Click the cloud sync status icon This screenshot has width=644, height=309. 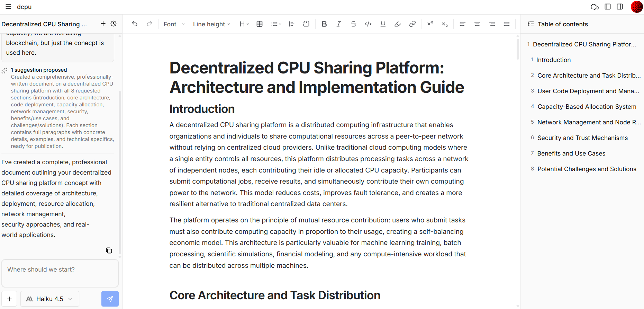595,7
